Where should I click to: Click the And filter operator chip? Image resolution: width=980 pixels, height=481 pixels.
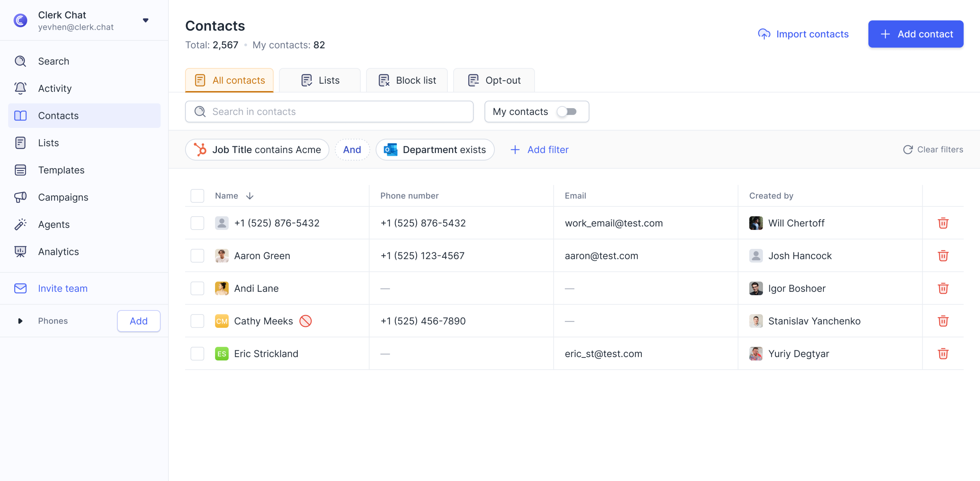352,149
